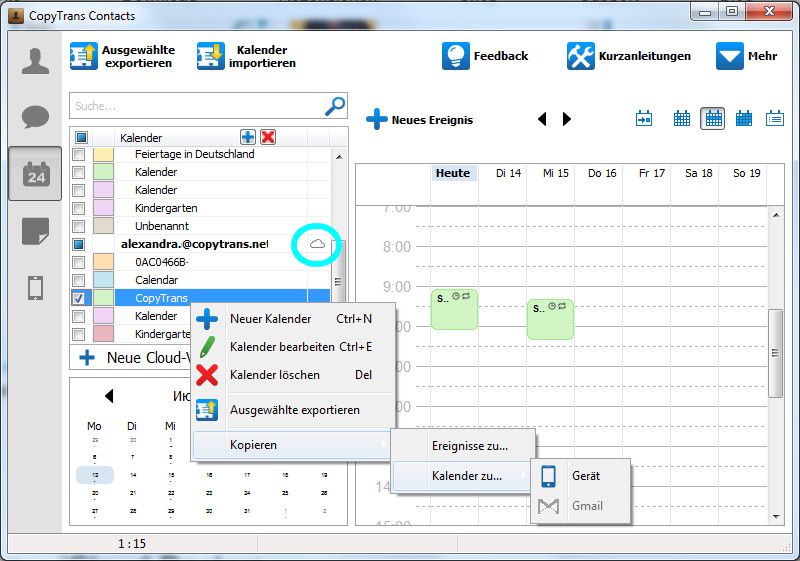800x561 pixels.
Task: Choose Gmail as copy destination
Action: tap(581, 506)
